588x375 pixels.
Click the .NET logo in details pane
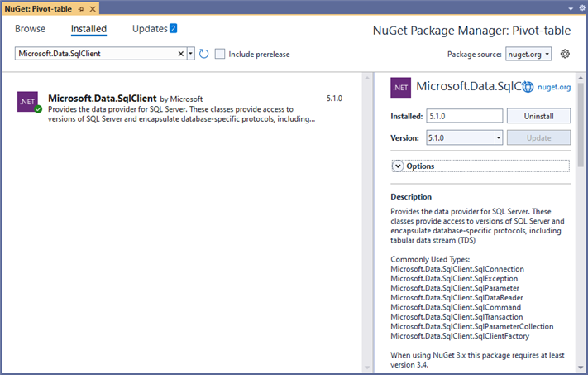(x=401, y=86)
